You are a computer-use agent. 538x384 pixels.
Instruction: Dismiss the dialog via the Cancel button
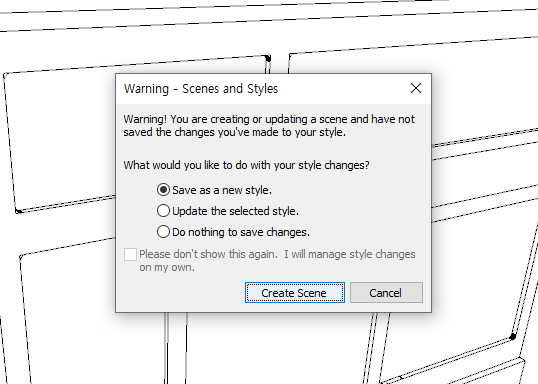(x=386, y=293)
